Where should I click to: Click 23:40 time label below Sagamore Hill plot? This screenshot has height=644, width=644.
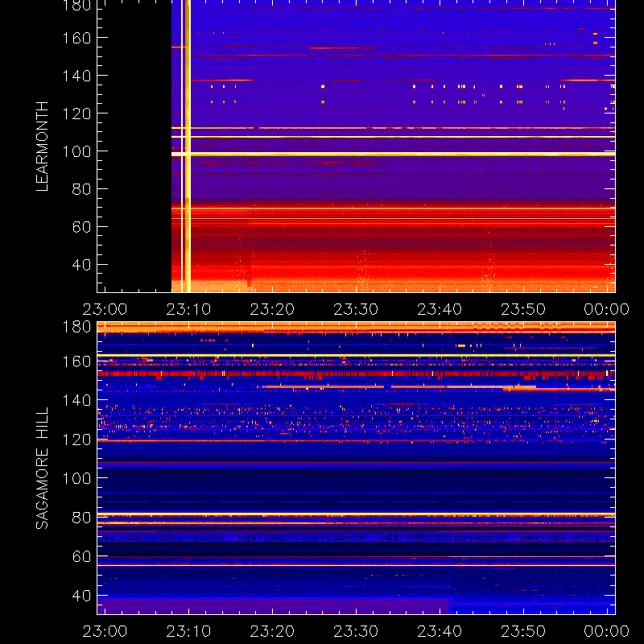[x=440, y=631]
